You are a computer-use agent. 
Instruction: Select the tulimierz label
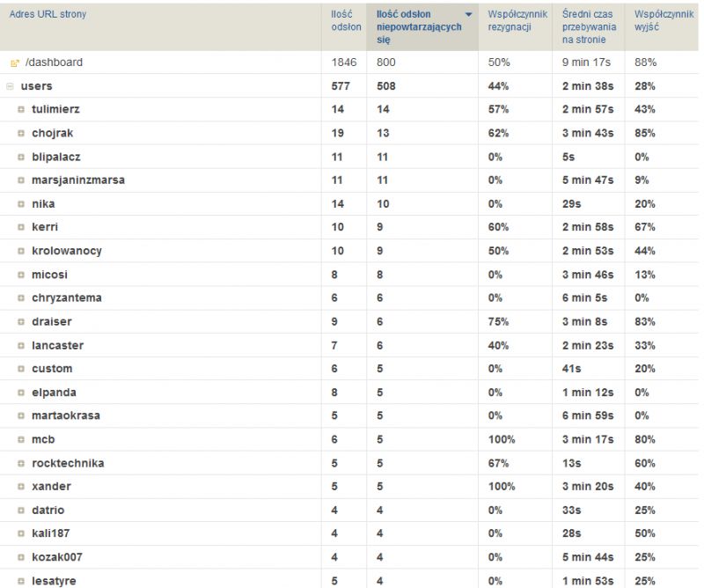click(55, 110)
